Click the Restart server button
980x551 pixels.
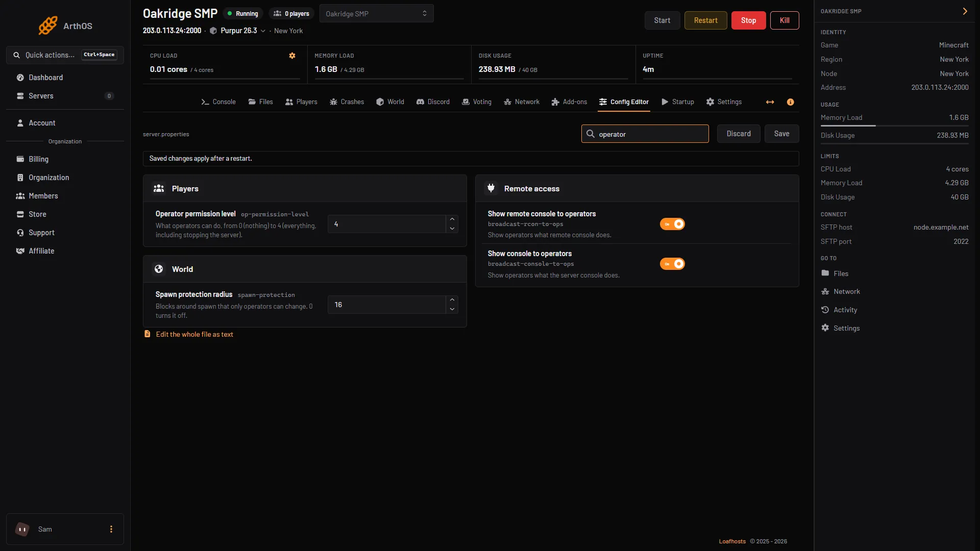point(705,20)
